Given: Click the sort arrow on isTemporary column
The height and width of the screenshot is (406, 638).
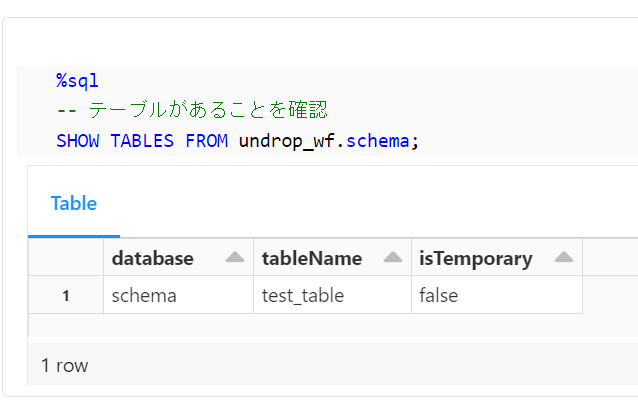Looking at the screenshot, I should 563,258.
